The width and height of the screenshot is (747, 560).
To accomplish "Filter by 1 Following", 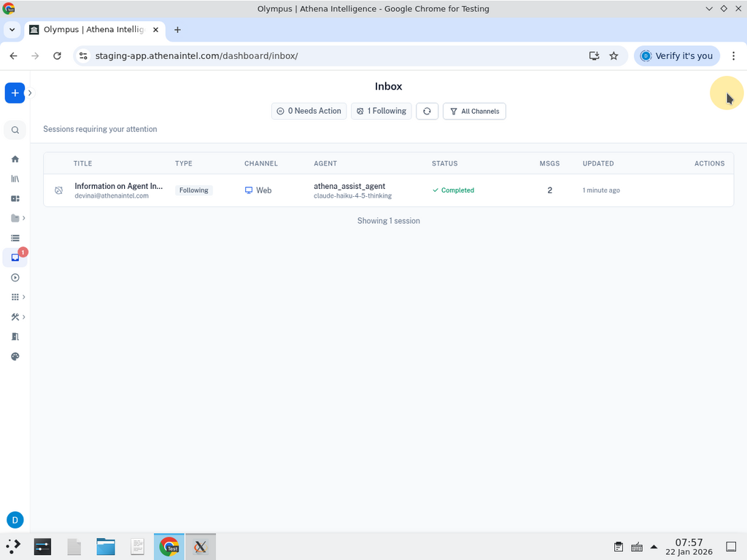I will [382, 111].
